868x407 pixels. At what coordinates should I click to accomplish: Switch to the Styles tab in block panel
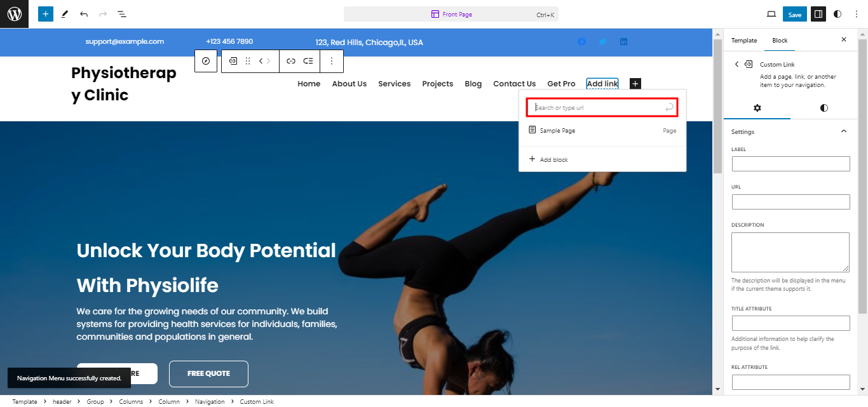[x=824, y=108]
